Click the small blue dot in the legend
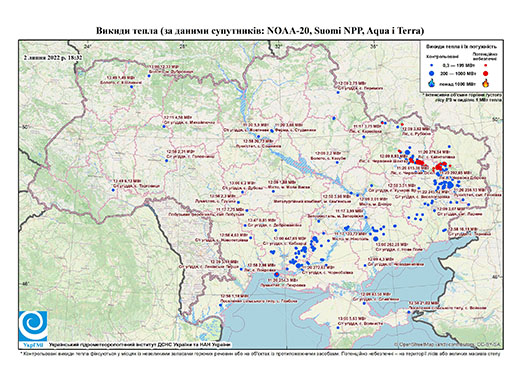The height and width of the screenshot is (368, 520). tap(432, 66)
